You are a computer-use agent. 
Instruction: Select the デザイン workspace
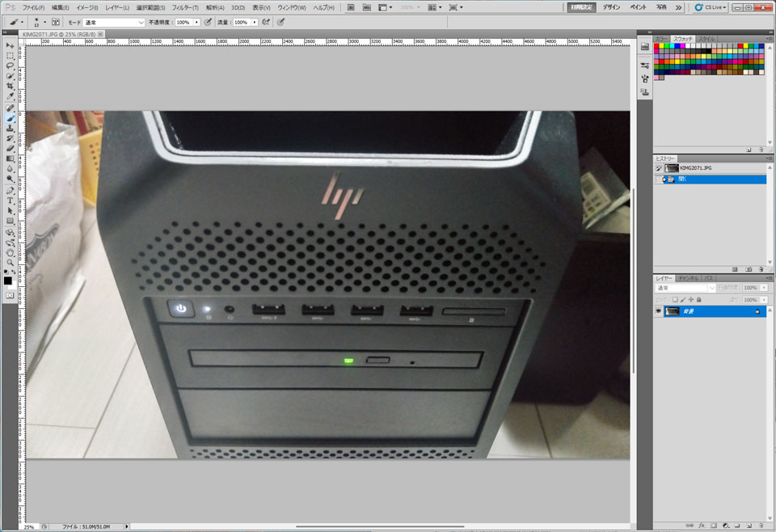611,7
